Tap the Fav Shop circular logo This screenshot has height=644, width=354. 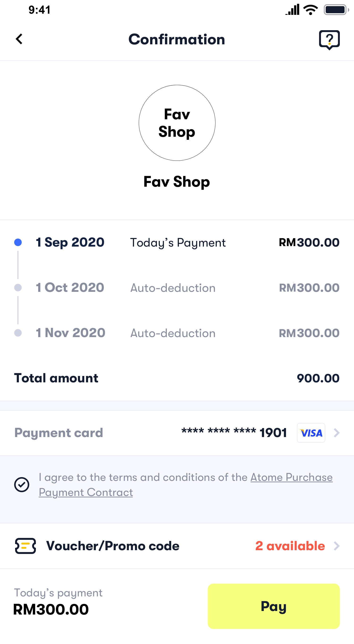pos(177,123)
